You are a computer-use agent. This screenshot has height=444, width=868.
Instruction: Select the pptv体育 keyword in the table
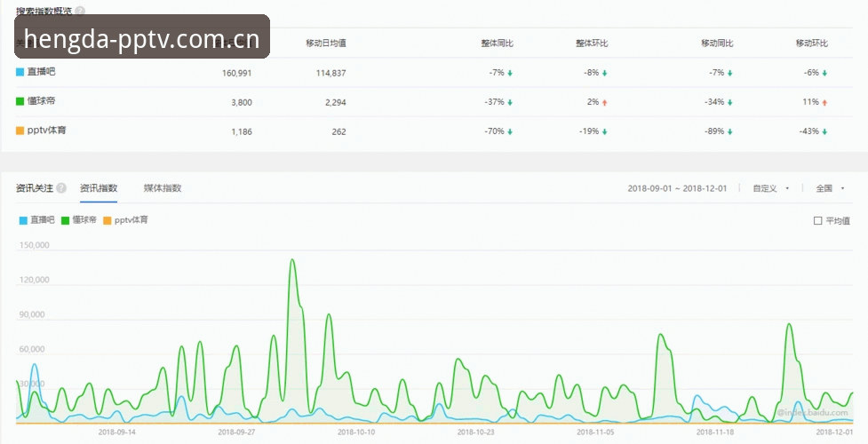click(x=46, y=131)
